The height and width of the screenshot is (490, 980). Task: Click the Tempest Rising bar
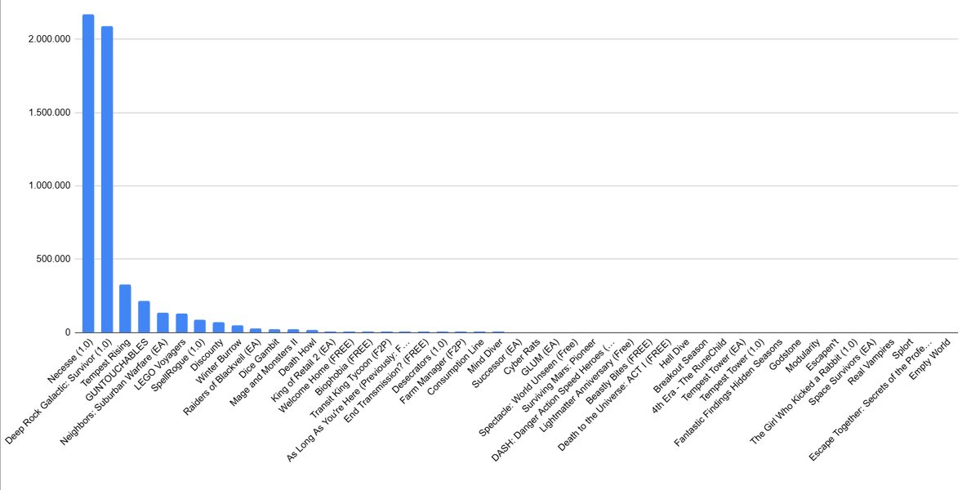(x=125, y=309)
